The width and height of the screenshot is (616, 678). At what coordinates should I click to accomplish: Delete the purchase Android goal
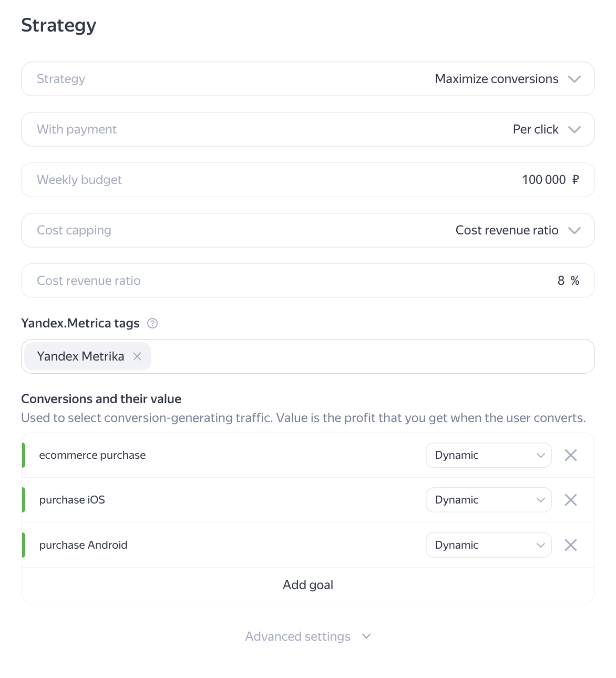click(570, 545)
